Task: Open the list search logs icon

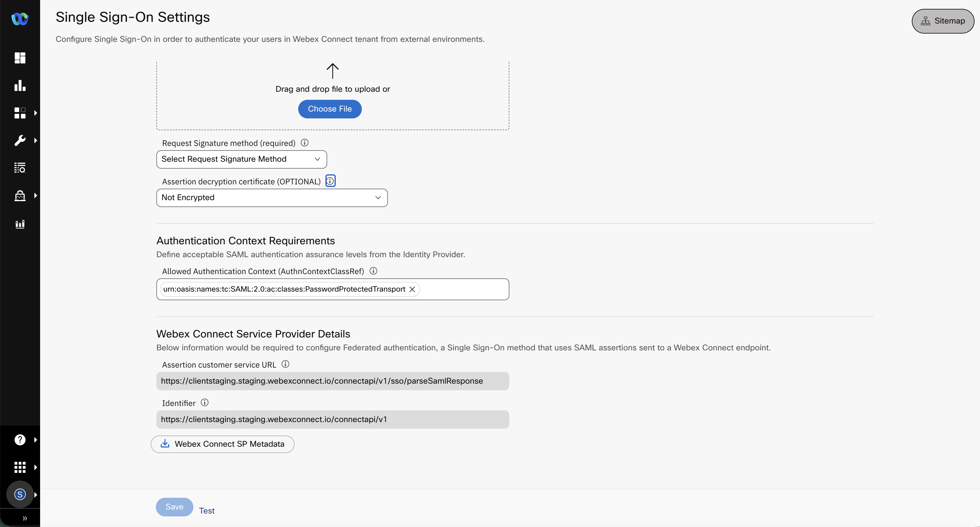Action: pyautogui.click(x=20, y=168)
